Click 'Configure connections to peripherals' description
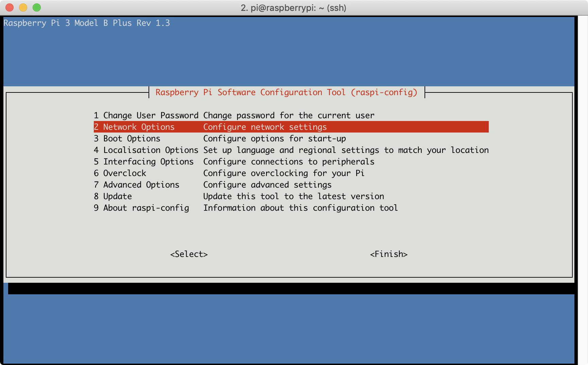 [x=289, y=162]
